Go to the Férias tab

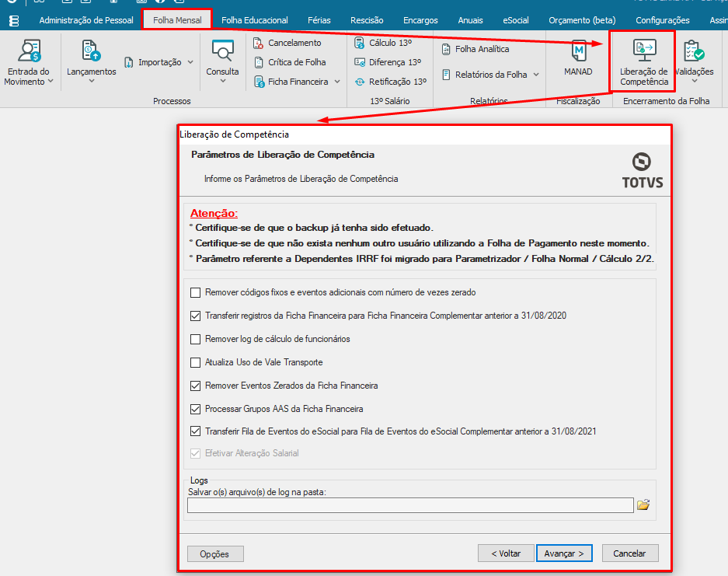coord(319,20)
